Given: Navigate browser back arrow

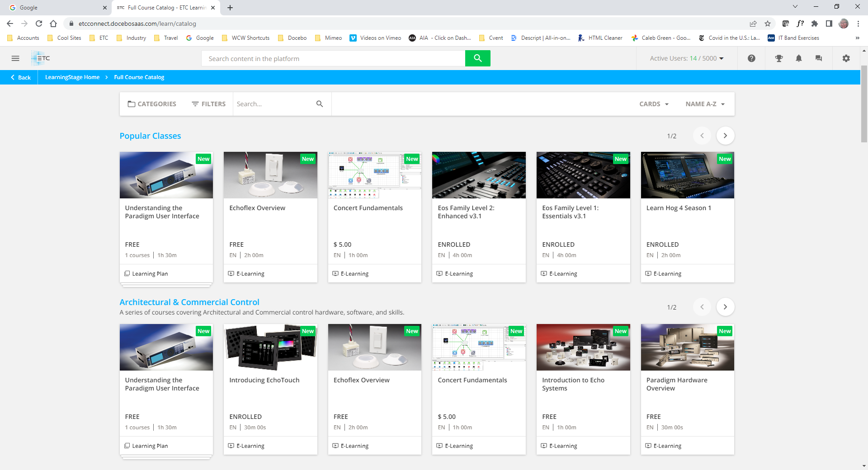Looking at the screenshot, I should (x=10, y=23).
